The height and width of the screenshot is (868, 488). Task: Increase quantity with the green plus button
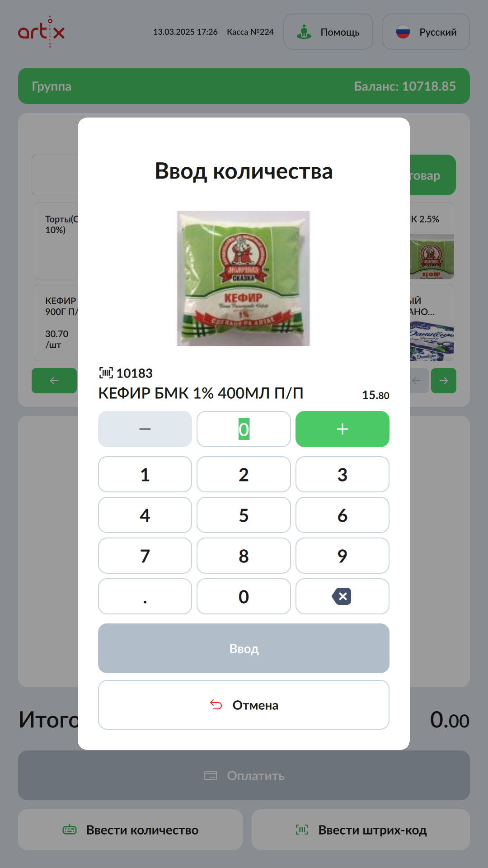click(343, 429)
